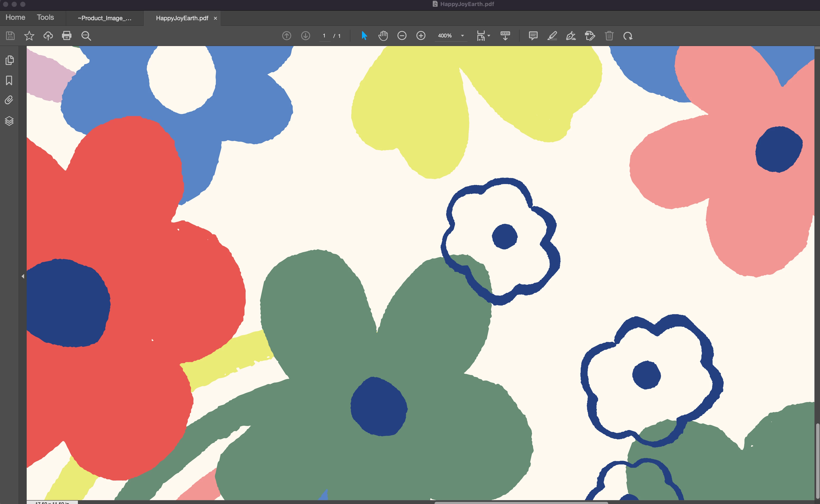Click the current page number field
This screenshot has width=820, height=504.
(x=324, y=36)
